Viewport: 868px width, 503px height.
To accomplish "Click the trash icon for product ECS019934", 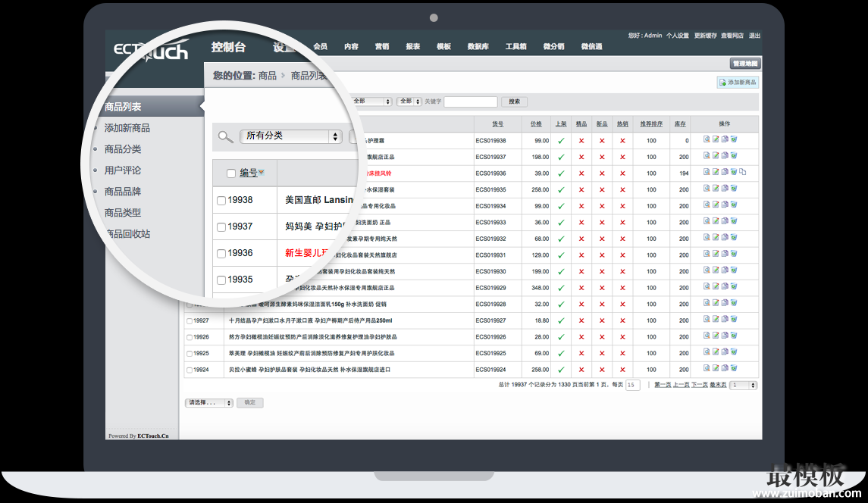I will pyautogui.click(x=734, y=205).
